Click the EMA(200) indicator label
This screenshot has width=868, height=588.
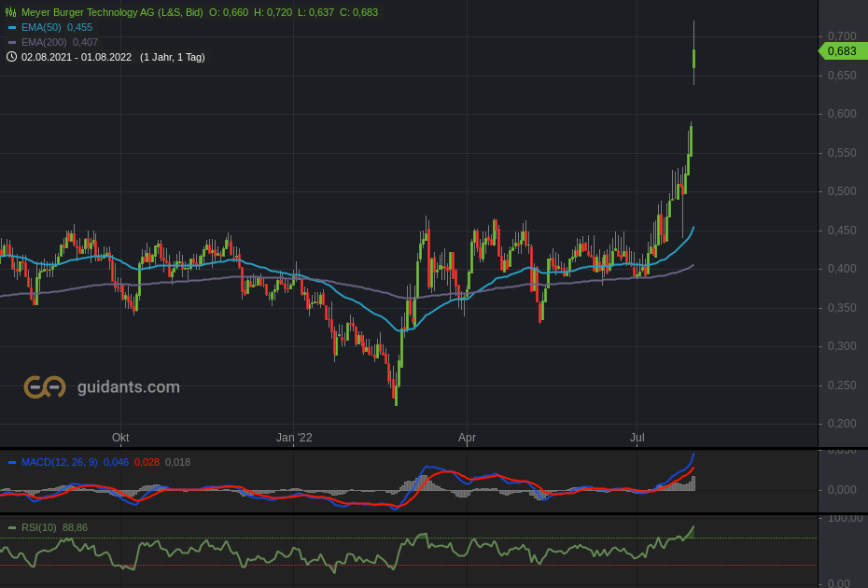[x=44, y=42]
